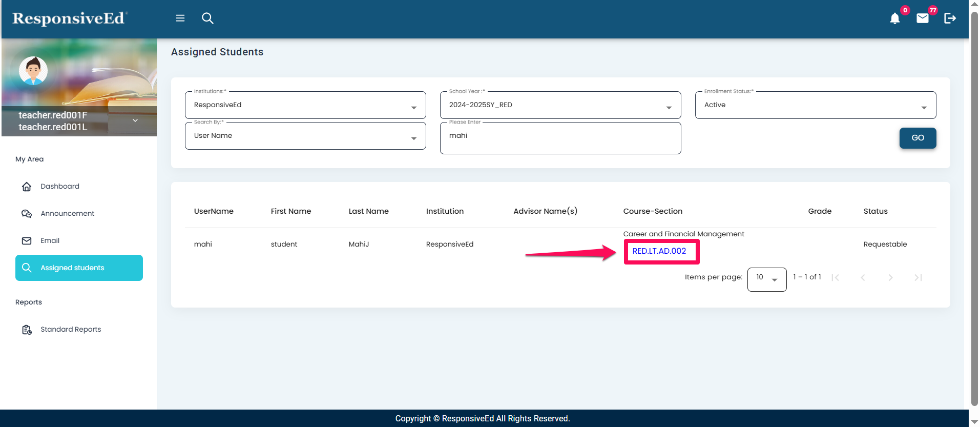Click the search magnifier in header
Screen dimensions: 980x427
point(207,18)
